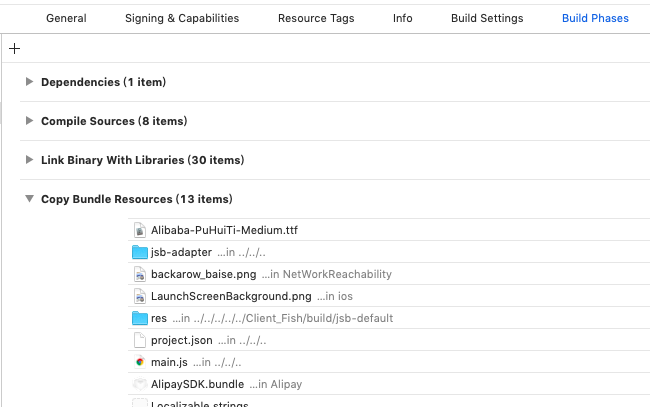Select the Build Phases tab
Viewport: 650px width, 407px height.
(x=595, y=18)
